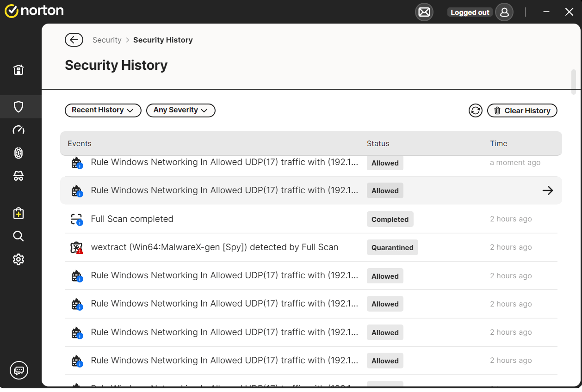The image size is (582, 392).
Task: Click the Search magnifier sidebar icon
Action: pyautogui.click(x=19, y=236)
